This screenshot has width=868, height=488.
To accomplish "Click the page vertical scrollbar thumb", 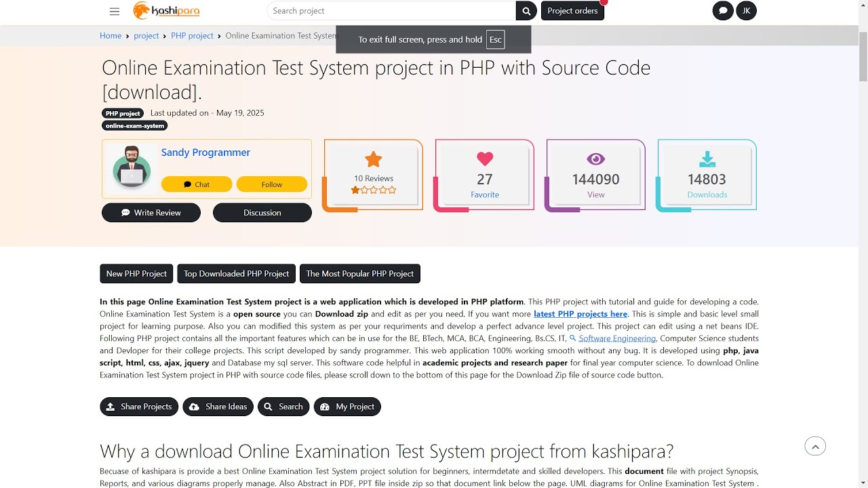I will click(863, 56).
